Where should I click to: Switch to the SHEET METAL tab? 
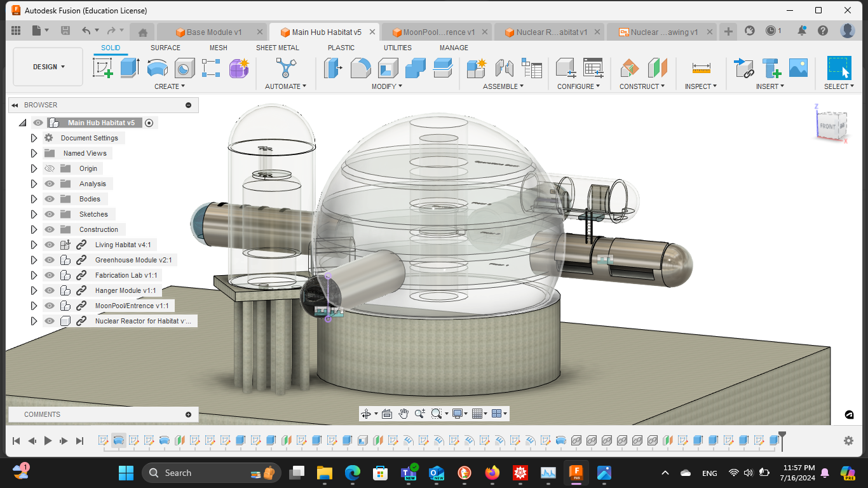278,48
